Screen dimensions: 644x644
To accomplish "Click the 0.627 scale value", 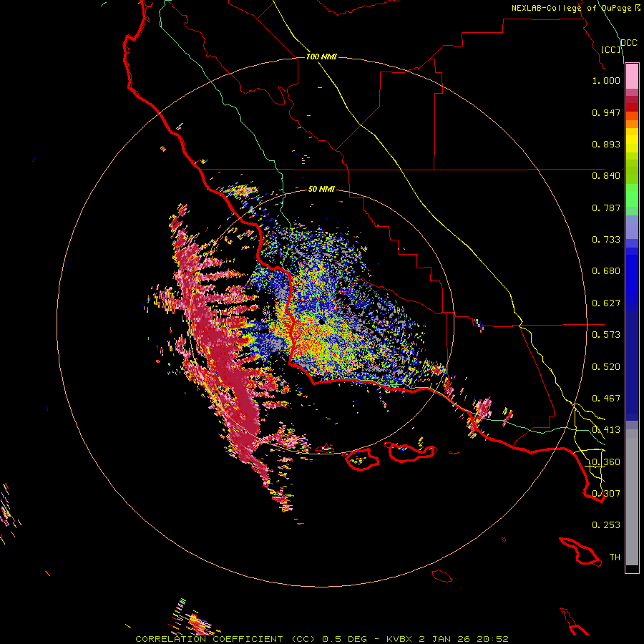I will [606, 303].
